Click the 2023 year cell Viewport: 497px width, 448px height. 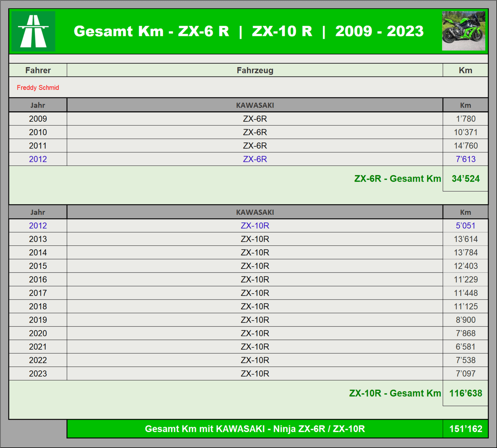click(x=38, y=374)
